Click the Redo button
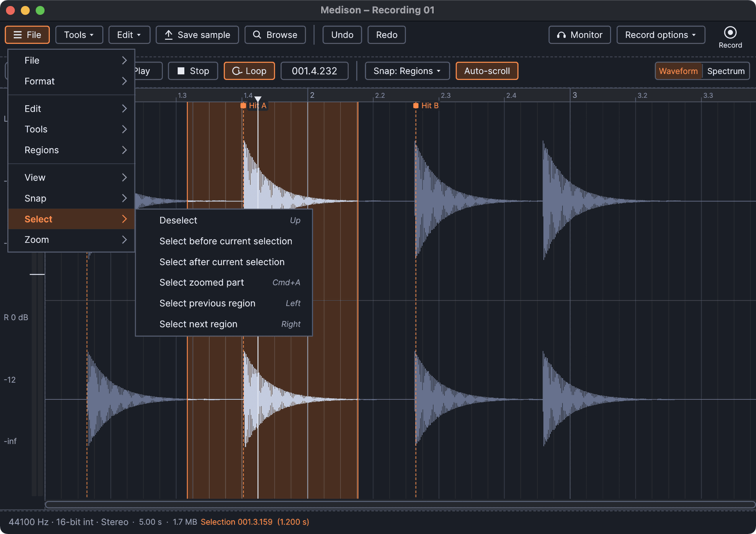 click(x=387, y=35)
